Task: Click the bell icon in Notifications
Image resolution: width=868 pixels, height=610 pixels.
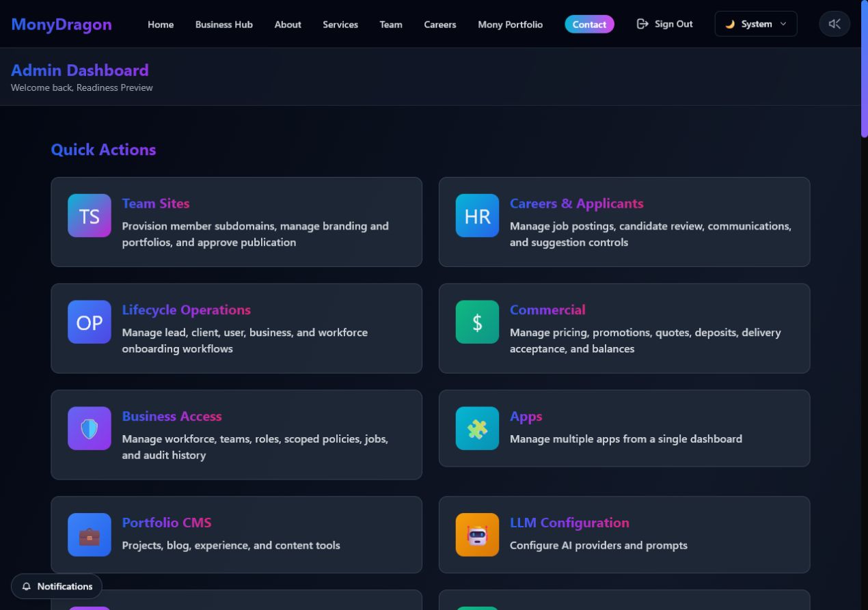Action: (x=27, y=587)
